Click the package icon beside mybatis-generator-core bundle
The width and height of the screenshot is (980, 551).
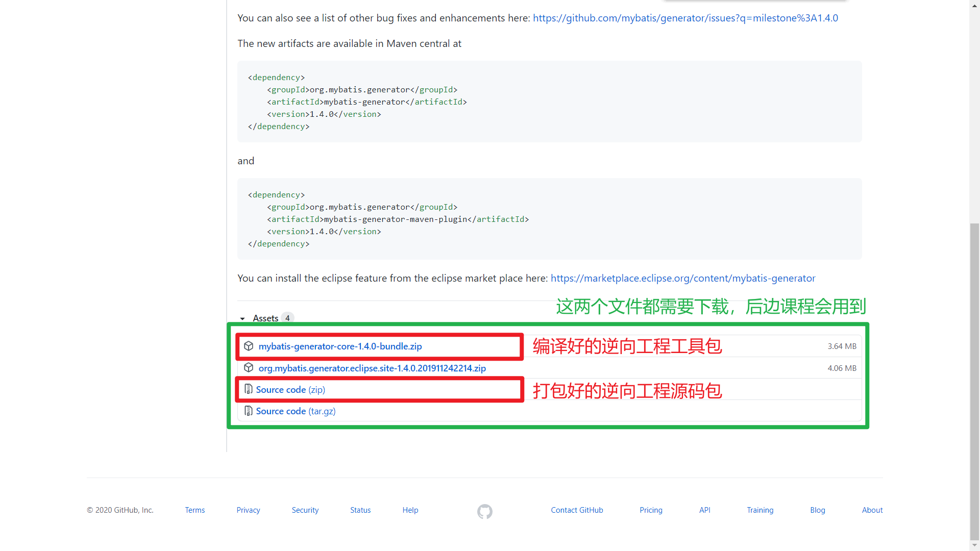pos(249,346)
